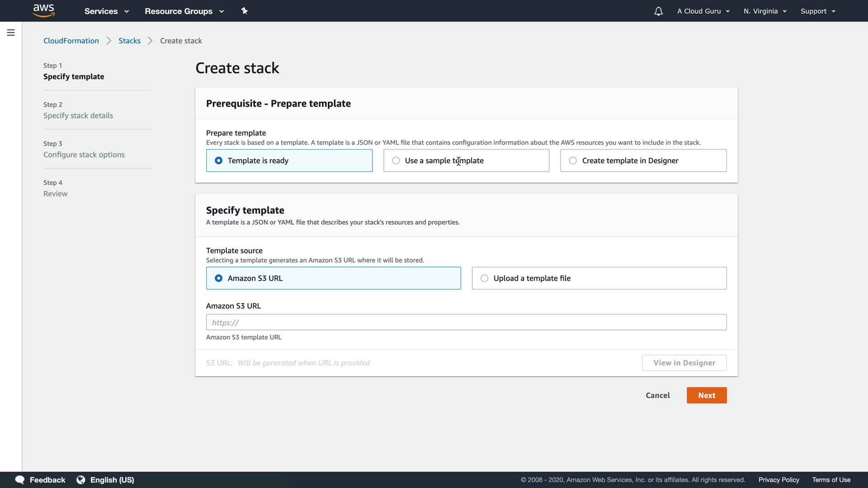
Task: Click the pin shortcuts icon
Action: (245, 11)
